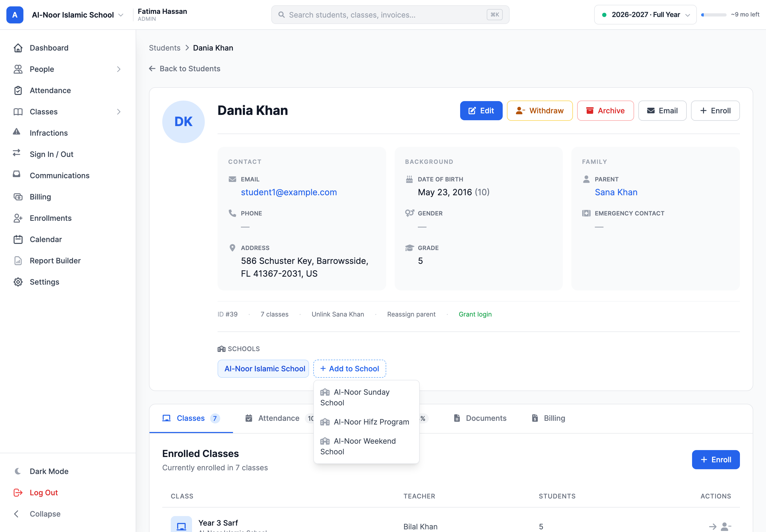Open parent Sana Khan's profile link
Image resolution: width=766 pixels, height=532 pixels.
616,192
